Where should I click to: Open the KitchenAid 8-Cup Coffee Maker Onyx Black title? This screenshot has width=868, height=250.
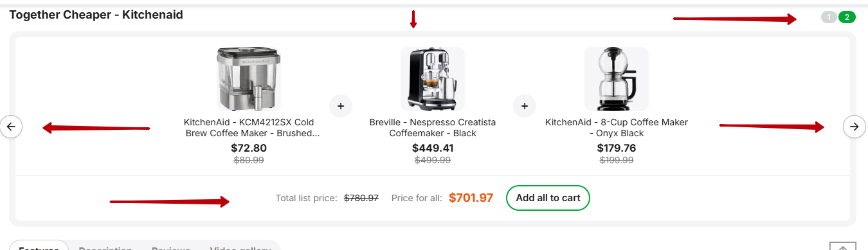617,127
